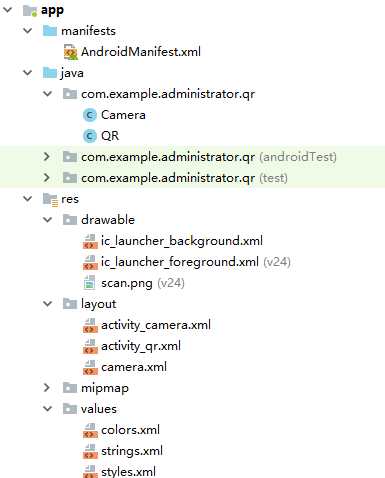Click the mipmap folder icon
The height and width of the screenshot is (478, 385).
(x=70, y=388)
